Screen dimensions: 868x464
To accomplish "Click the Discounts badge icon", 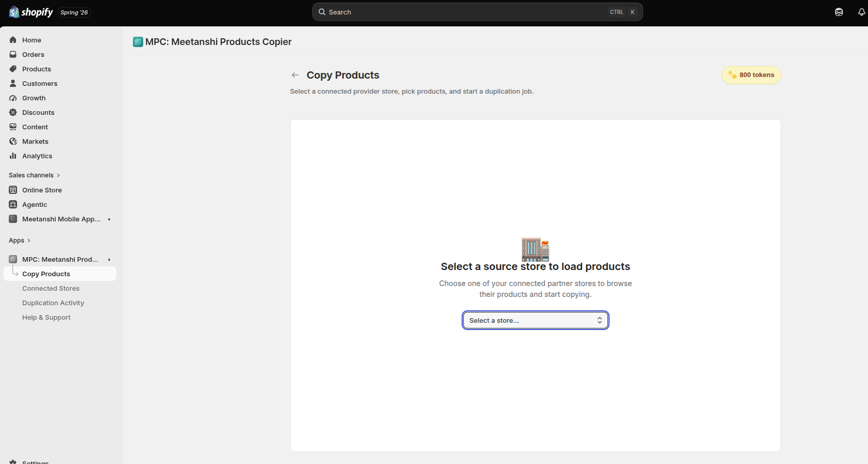I will pyautogui.click(x=13, y=112).
